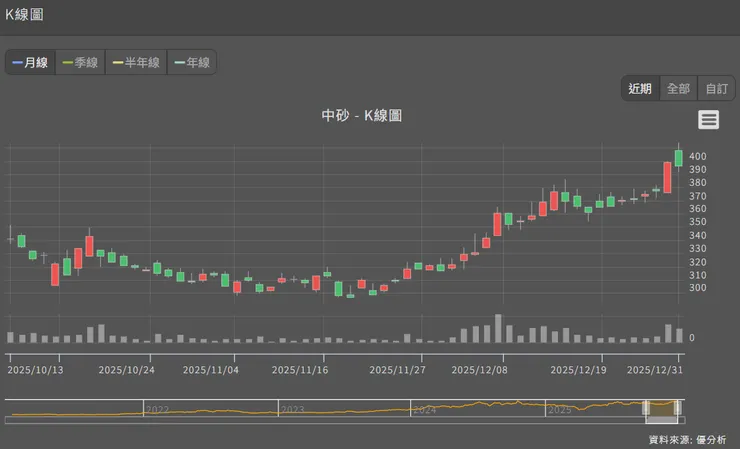Click the navigator scrollbar thumb

click(662, 420)
